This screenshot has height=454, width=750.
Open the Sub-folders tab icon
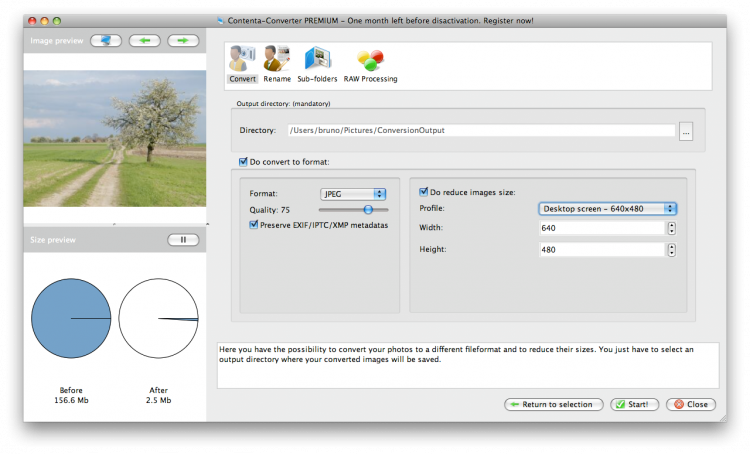(317, 64)
